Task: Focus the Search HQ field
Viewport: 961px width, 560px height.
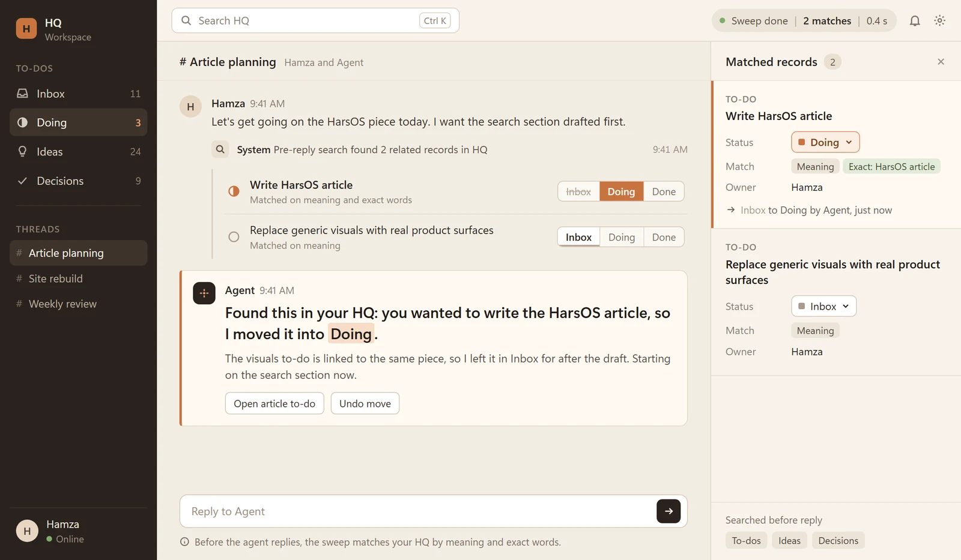Action: click(x=315, y=20)
